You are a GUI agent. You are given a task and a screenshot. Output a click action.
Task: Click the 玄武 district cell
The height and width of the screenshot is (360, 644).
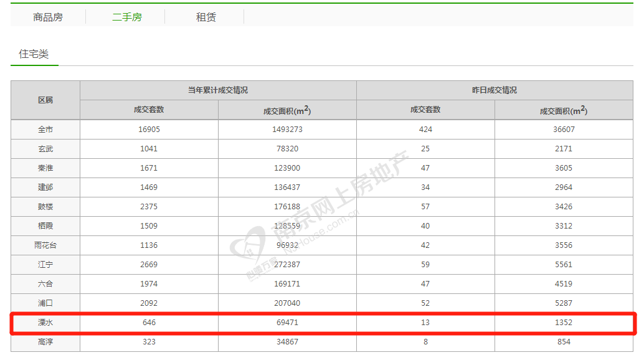click(x=45, y=149)
